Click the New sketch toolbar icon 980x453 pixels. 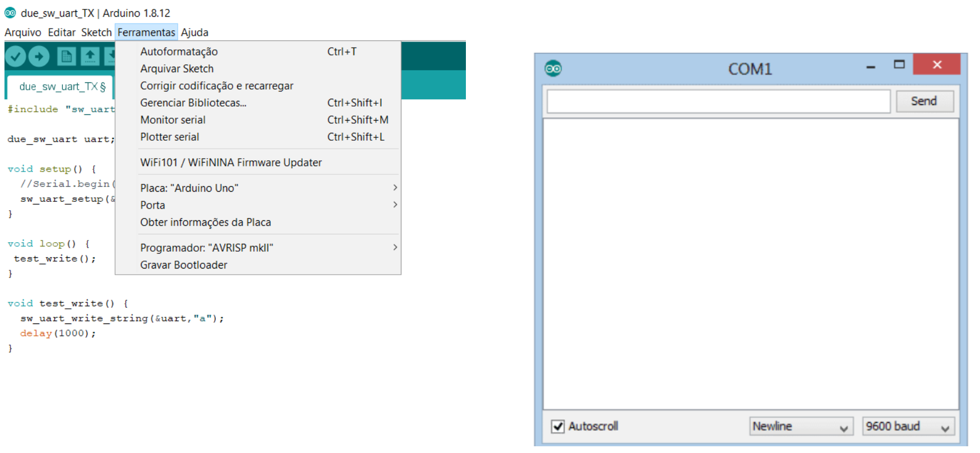pos(66,56)
